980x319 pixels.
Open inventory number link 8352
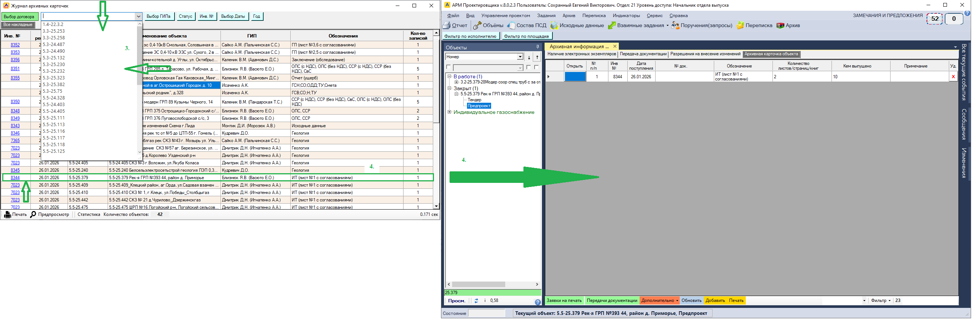15,45
